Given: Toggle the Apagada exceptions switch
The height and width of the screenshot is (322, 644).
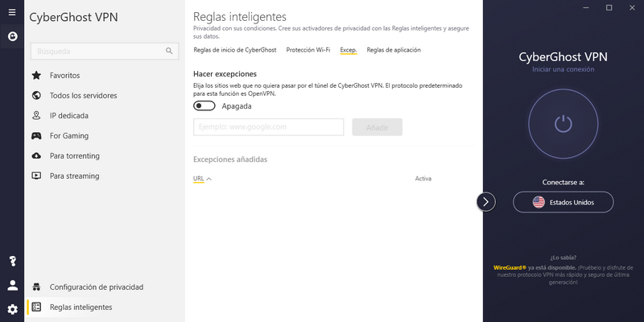Looking at the screenshot, I should pyautogui.click(x=204, y=106).
